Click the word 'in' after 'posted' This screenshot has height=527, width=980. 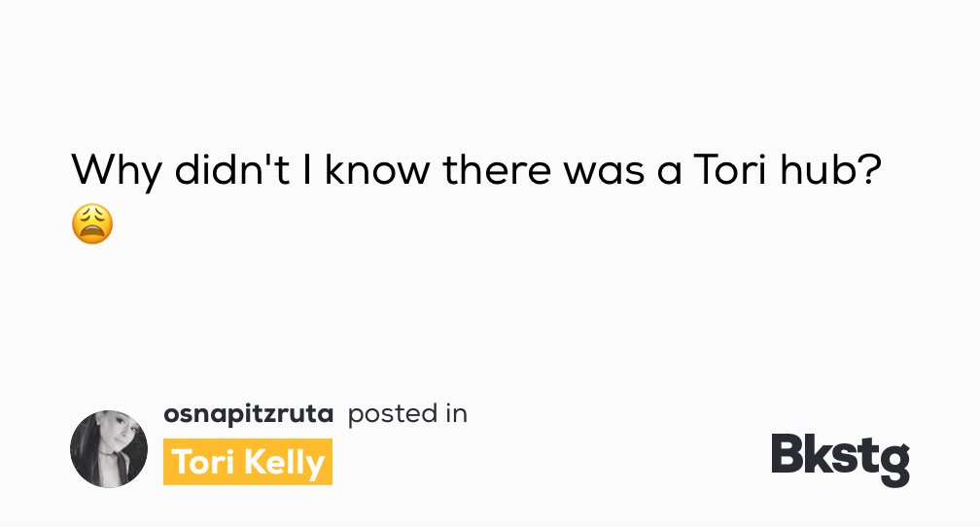click(x=456, y=413)
